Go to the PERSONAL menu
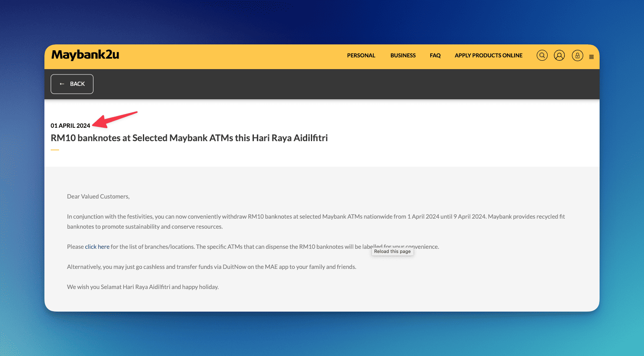 click(x=361, y=55)
